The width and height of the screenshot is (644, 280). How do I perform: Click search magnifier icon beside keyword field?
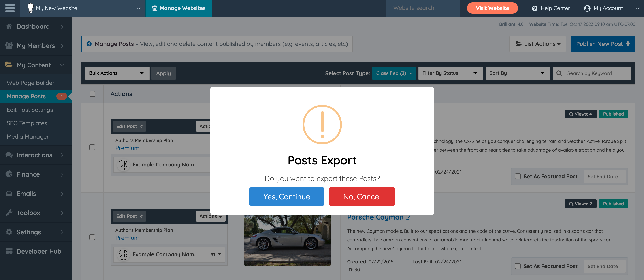click(x=559, y=73)
